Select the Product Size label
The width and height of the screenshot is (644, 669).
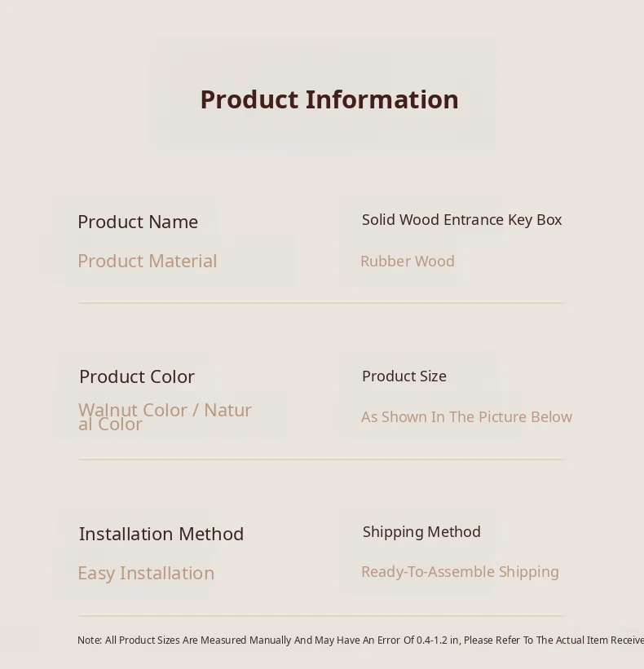404,376
